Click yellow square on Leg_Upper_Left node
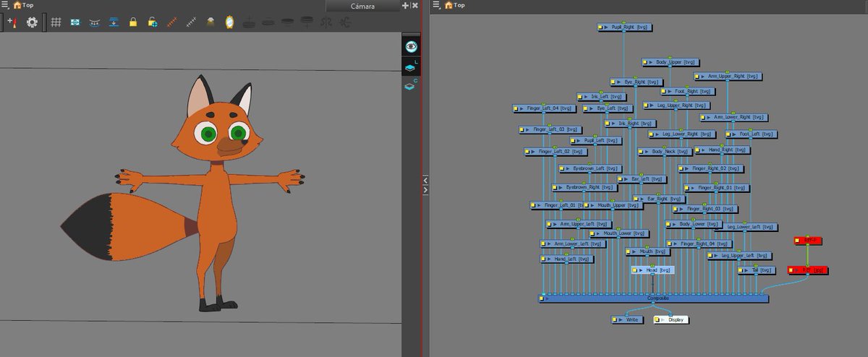This screenshot has width=868, height=357. pyautogui.click(x=711, y=256)
